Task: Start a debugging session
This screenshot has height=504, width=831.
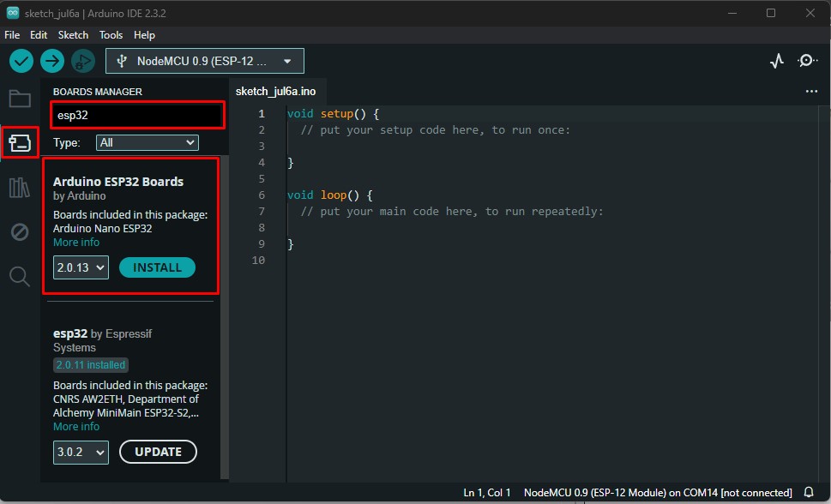Action: point(82,60)
